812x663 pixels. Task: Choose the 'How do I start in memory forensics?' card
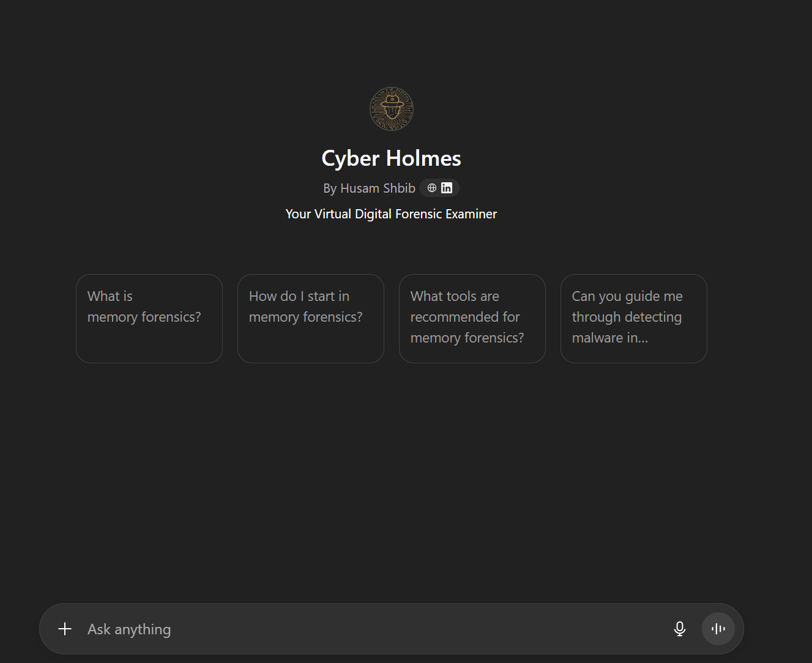(311, 318)
